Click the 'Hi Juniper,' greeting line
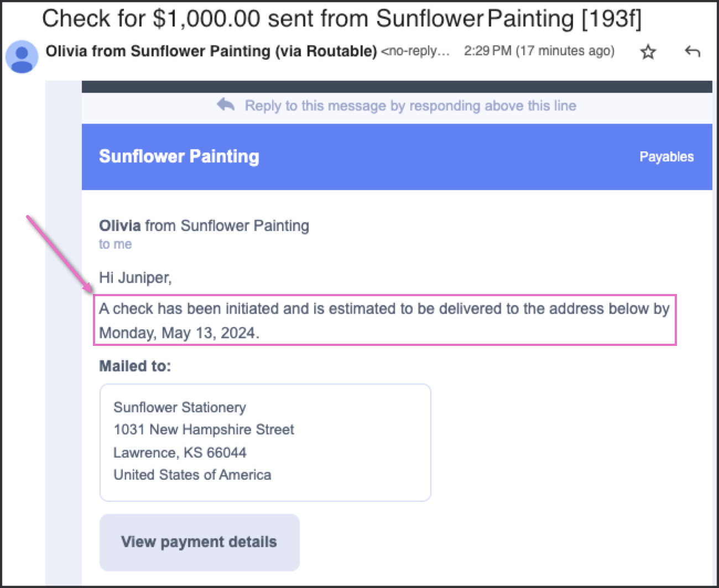This screenshot has height=588, width=719. (136, 277)
